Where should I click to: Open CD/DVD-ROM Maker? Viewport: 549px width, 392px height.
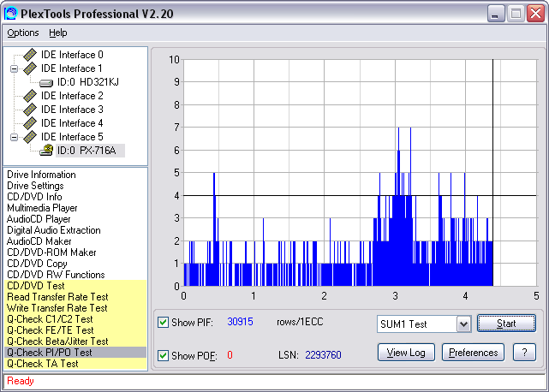(51, 252)
